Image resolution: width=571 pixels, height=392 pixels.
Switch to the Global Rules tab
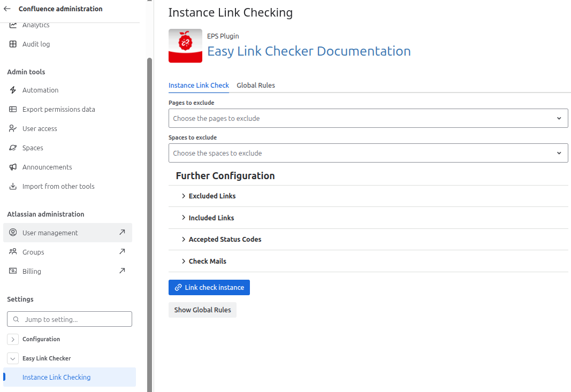pyautogui.click(x=256, y=85)
